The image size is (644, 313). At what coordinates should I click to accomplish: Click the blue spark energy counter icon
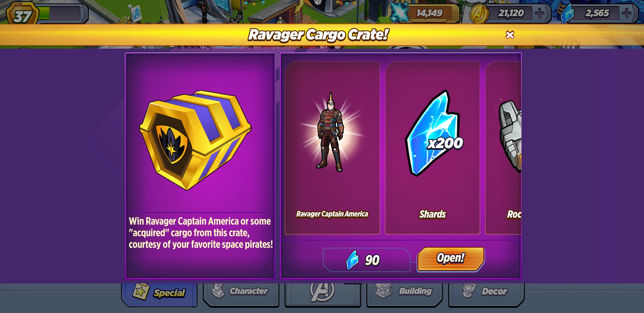pyautogui.click(x=400, y=12)
